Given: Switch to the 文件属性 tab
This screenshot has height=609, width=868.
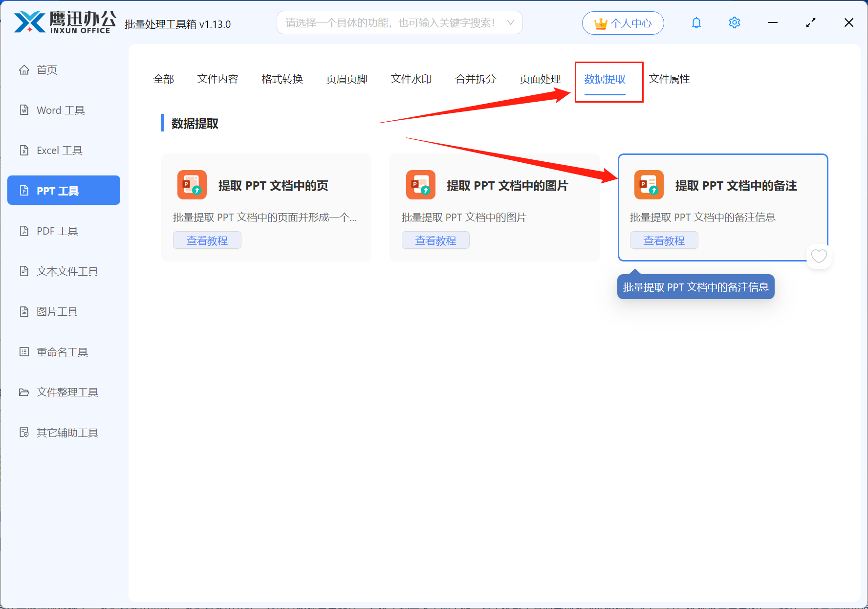Looking at the screenshot, I should 669,79.
